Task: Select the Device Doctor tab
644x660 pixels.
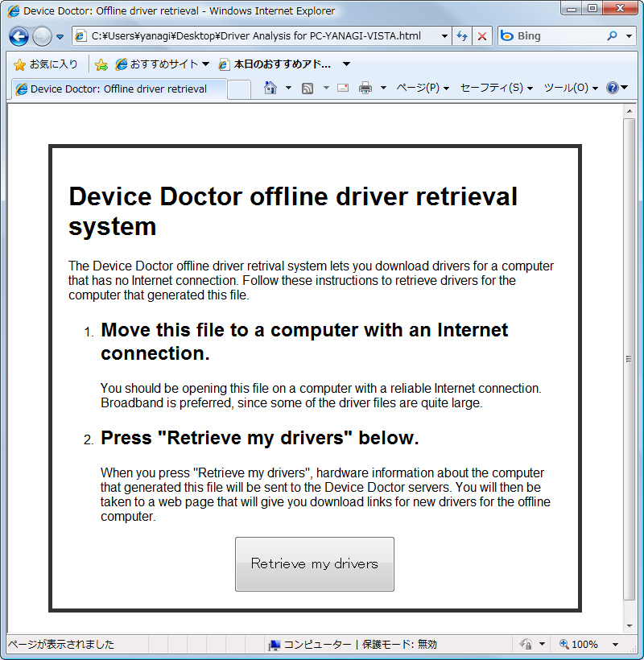Action: click(118, 89)
